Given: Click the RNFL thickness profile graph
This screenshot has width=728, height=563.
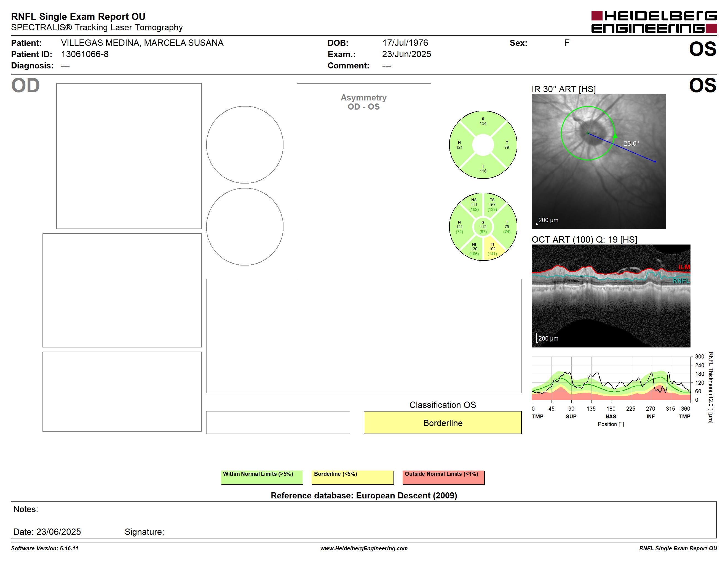Looking at the screenshot, I should [611, 378].
